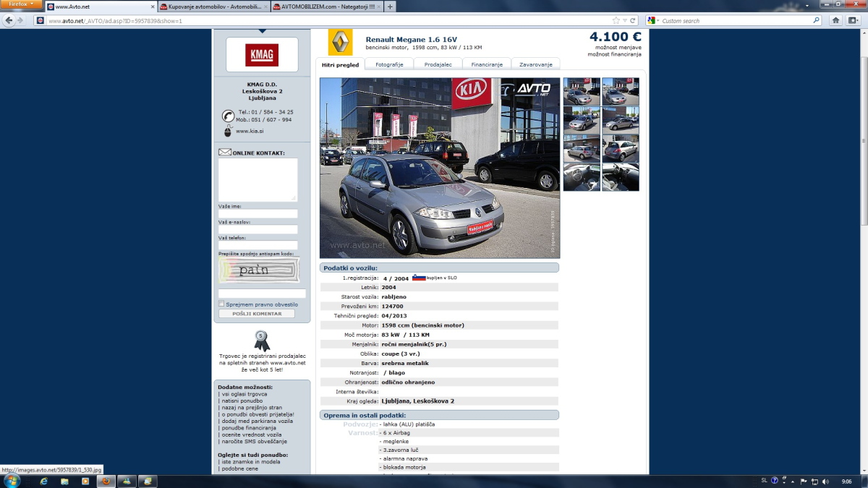Open the bottom-left interior thumbnail
868x488 pixels.
pos(582,177)
